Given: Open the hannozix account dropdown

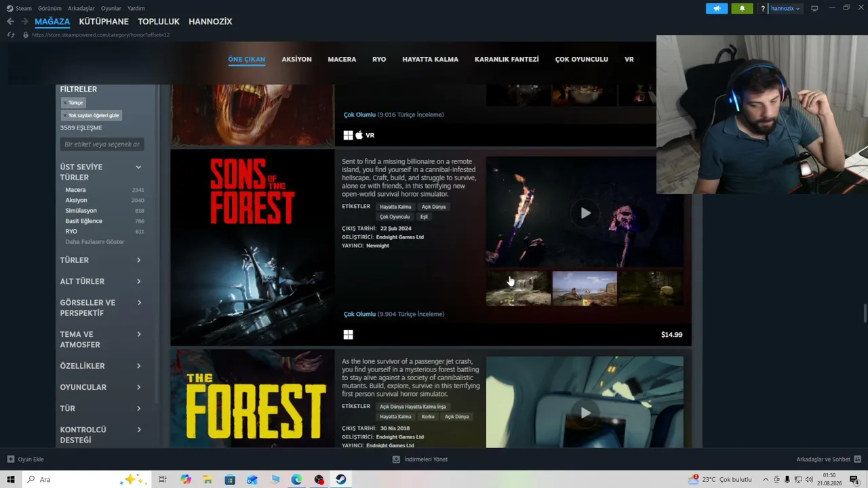Looking at the screenshot, I should pos(785,9).
